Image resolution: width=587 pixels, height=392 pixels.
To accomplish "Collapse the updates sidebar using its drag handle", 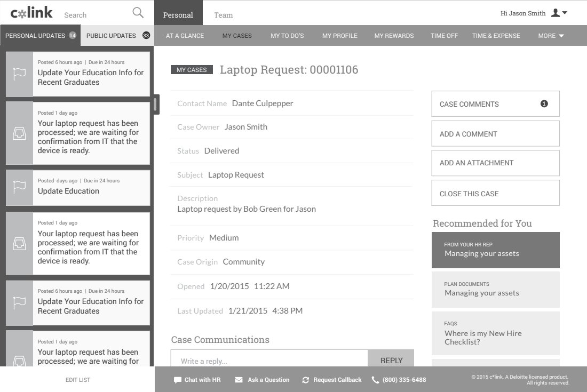I will pyautogui.click(x=156, y=104).
